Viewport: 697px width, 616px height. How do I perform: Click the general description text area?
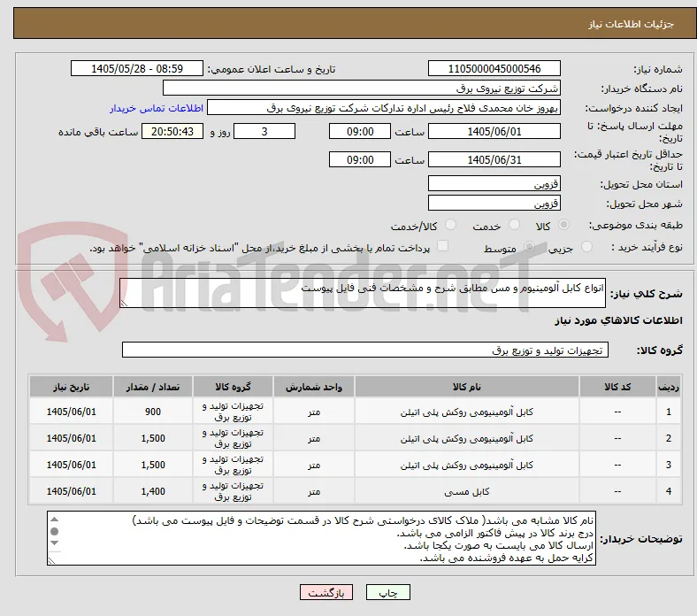(363, 293)
